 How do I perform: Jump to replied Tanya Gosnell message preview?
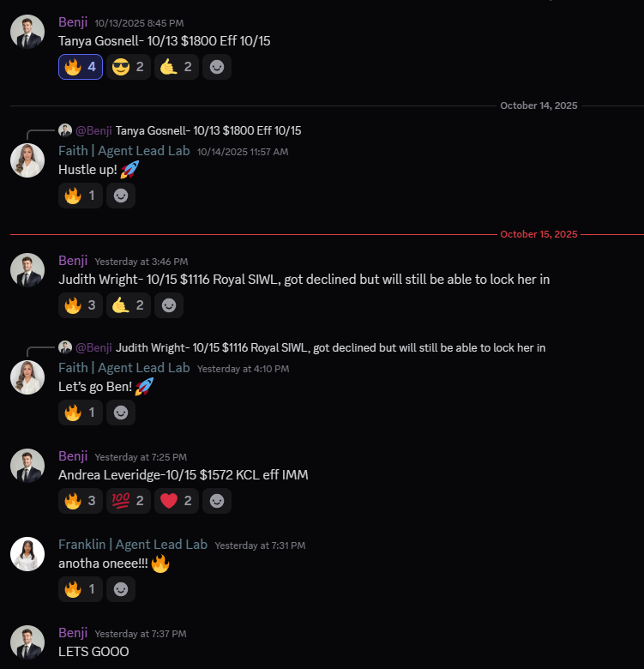pyautogui.click(x=208, y=130)
